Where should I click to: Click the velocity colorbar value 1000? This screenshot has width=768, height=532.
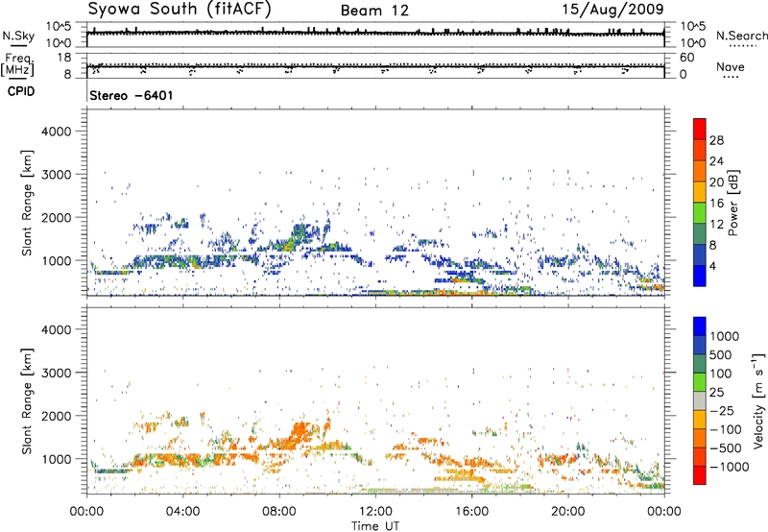725,336
